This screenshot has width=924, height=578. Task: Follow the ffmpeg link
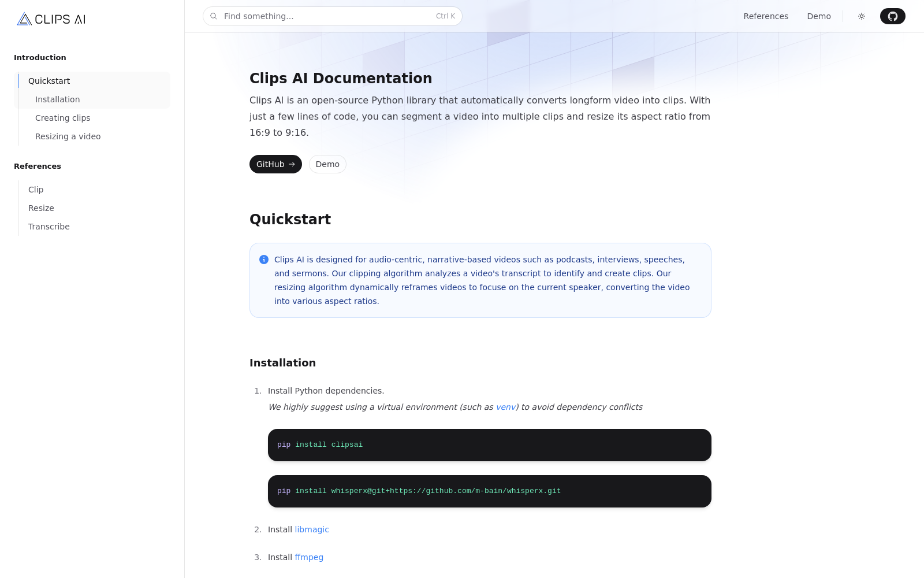(309, 557)
